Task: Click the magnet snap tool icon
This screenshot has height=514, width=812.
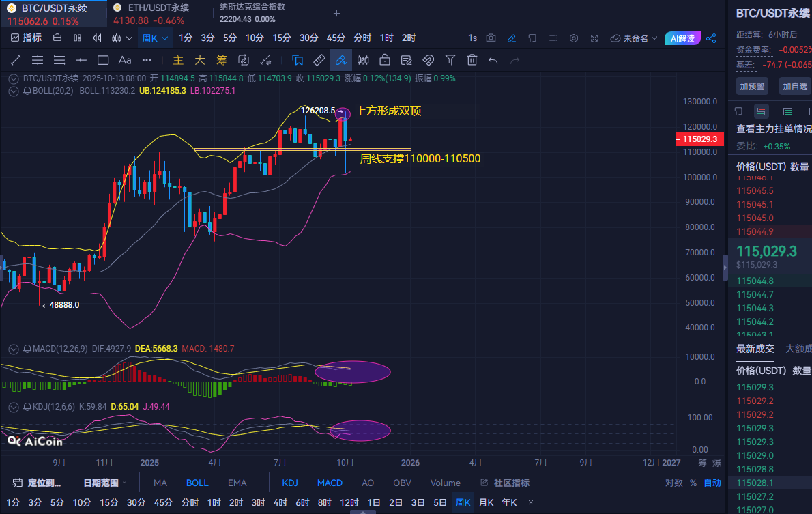Action: [429, 60]
